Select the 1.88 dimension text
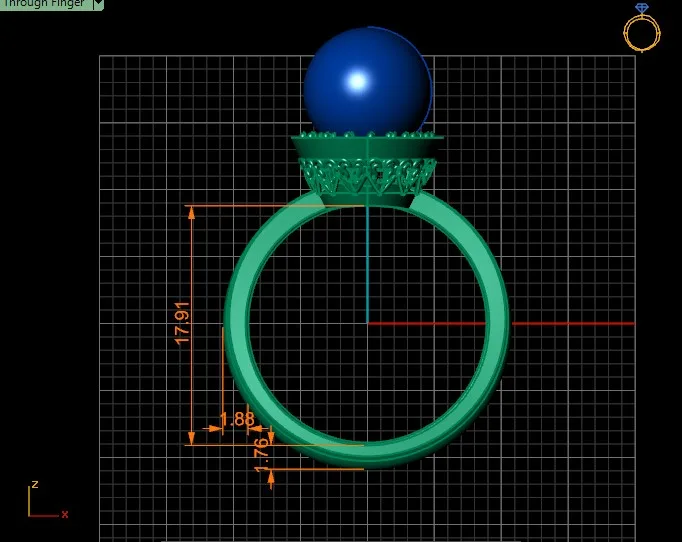 point(237,419)
